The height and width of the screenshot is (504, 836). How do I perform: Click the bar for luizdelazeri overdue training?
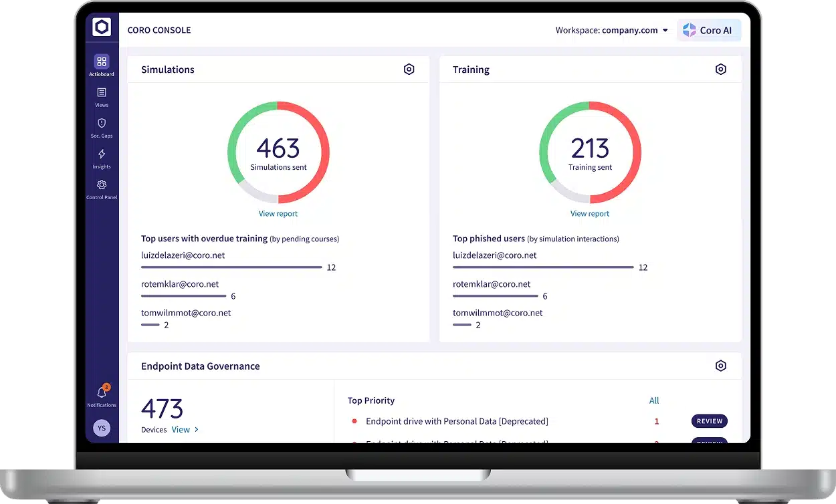pos(231,267)
